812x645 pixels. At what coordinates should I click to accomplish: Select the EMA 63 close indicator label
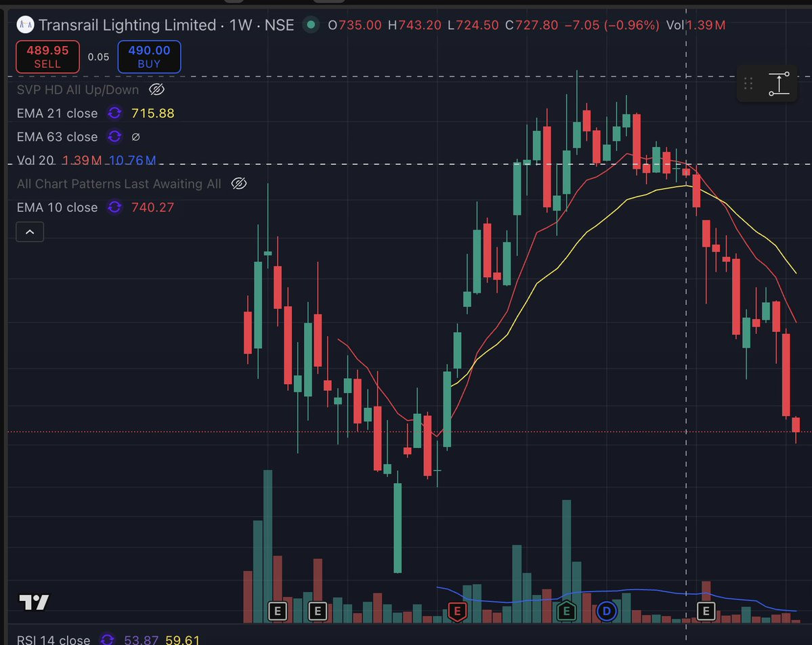pyautogui.click(x=57, y=137)
